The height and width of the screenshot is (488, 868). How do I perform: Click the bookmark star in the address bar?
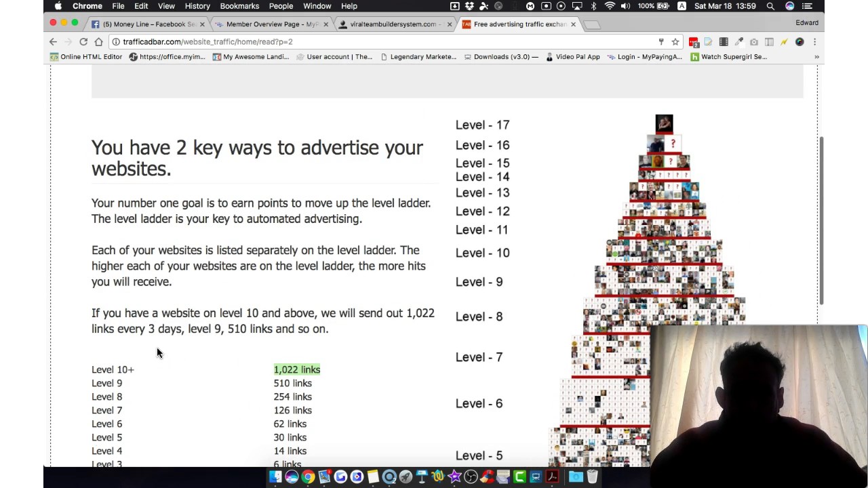675,42
